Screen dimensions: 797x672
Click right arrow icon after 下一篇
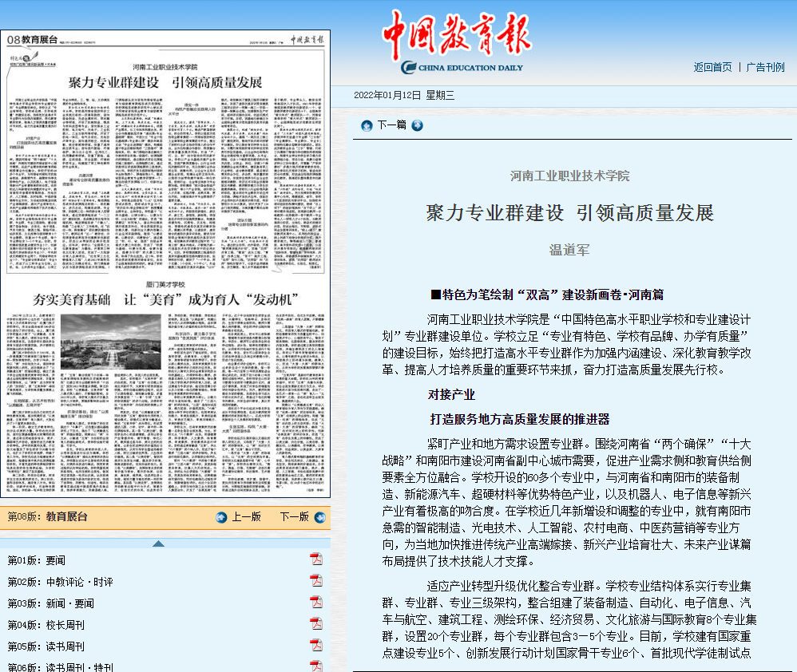coord(417,125)
